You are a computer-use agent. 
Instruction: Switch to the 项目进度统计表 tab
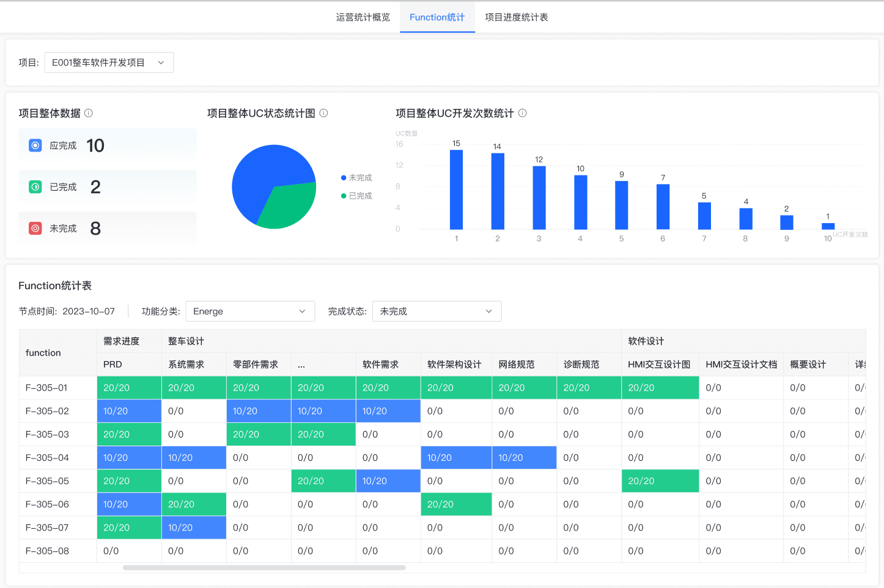517,17
